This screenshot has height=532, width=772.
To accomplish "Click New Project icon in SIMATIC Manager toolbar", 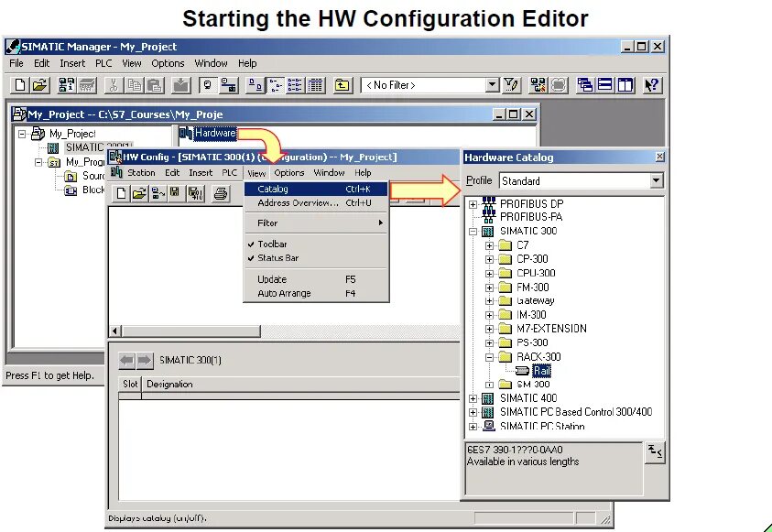I will click(20, 85).
